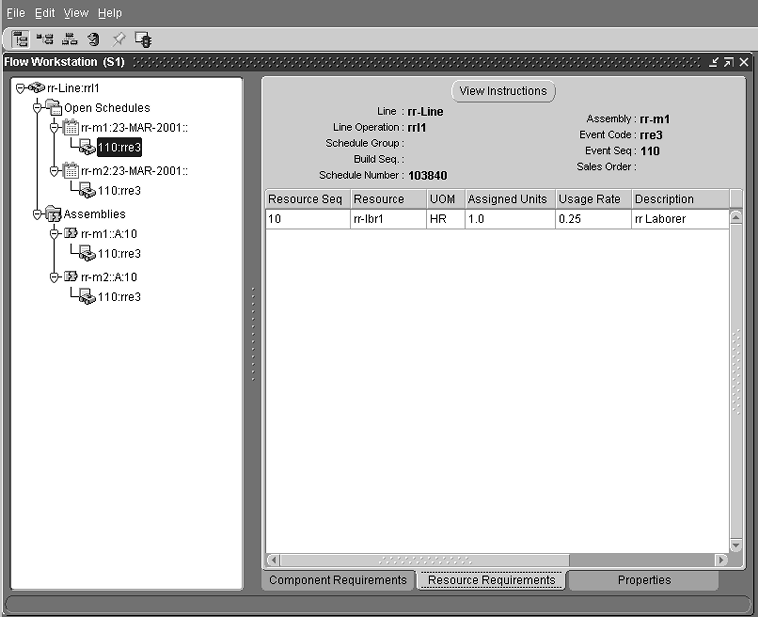
Task: Switch to the org chart style icon
Action: [69, 39]
